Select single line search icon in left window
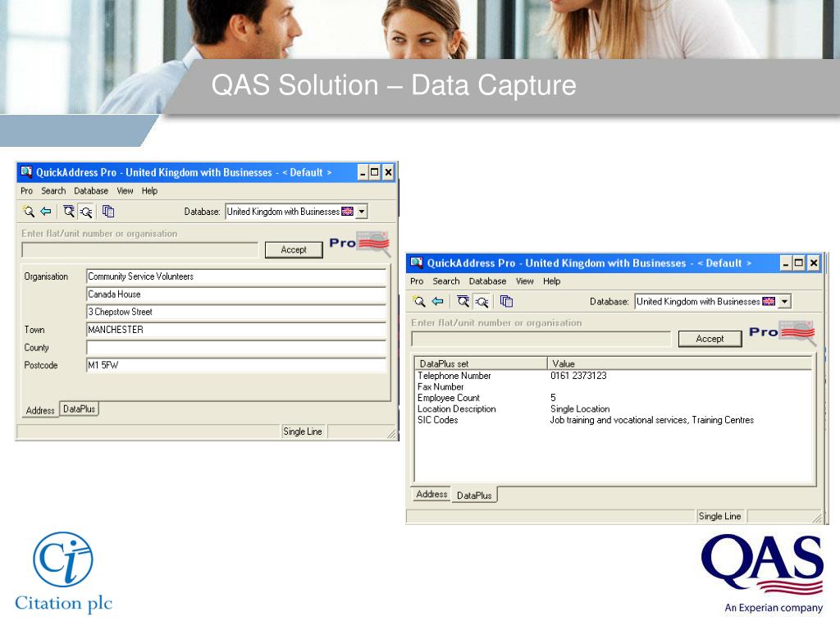 (86, 212)
